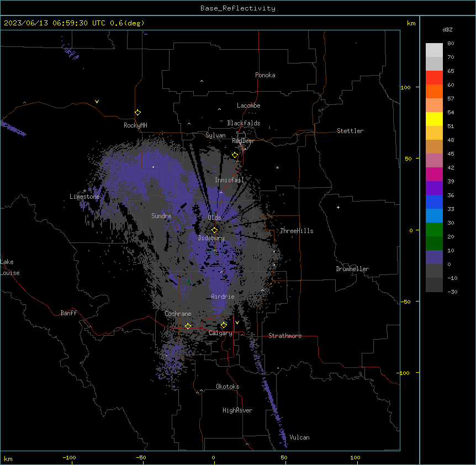Click the yellow diamond marker below RedDeer label
This screenshot has height=465, width=476.
(x=235, y=155)
